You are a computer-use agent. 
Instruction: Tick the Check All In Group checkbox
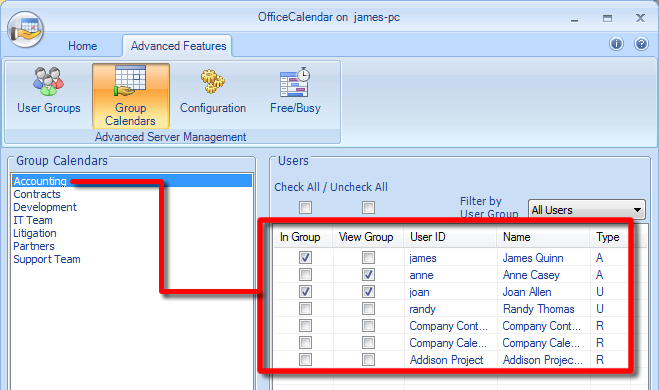(x=306, y=207)
